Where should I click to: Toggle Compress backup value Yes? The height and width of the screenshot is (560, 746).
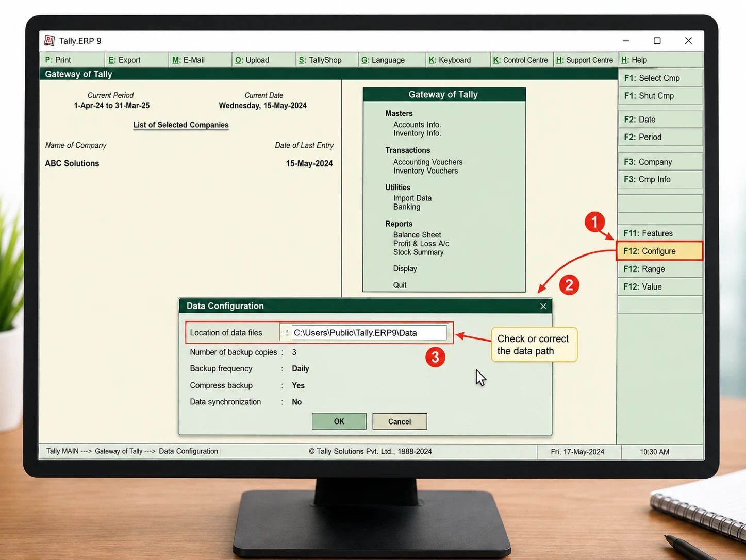click(x=298, y=385)
